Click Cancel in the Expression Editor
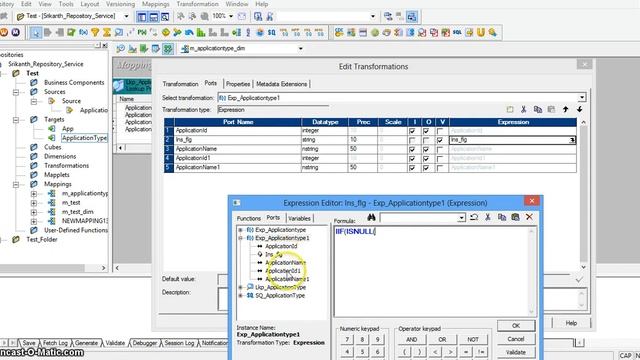 516,339
